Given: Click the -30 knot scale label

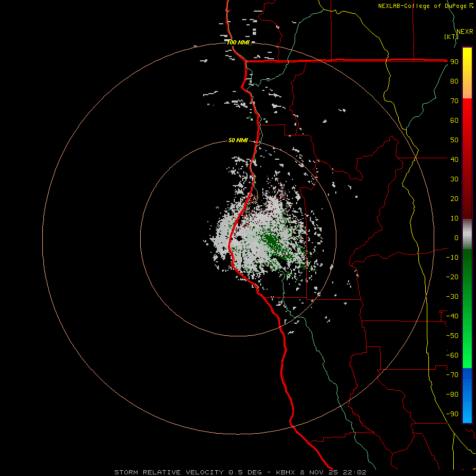Looking at the screenshot, I should [x=452, y=297].
